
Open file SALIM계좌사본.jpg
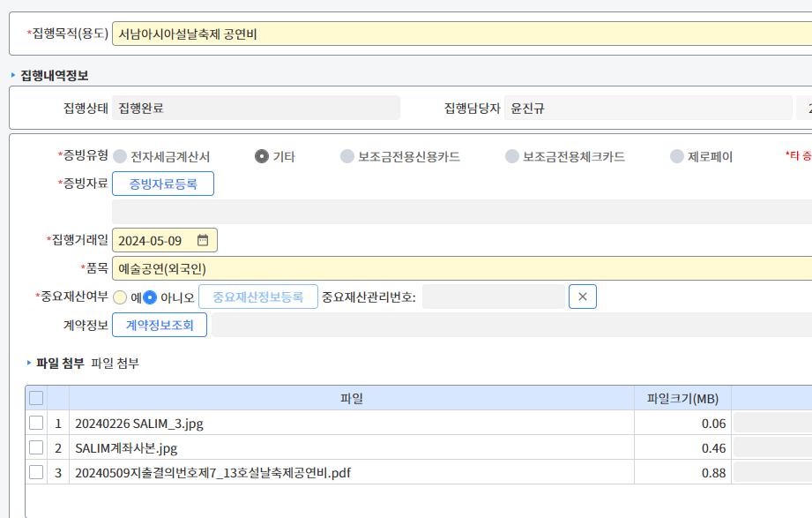tap(126, 448)
